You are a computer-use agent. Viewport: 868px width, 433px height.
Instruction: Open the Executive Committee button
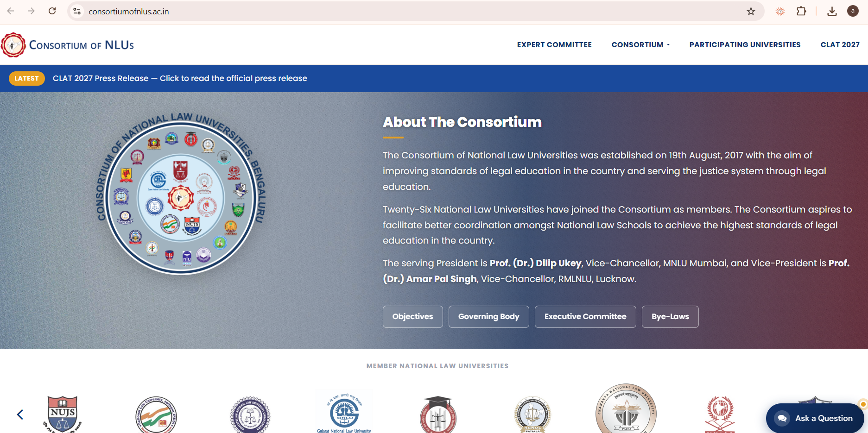click(x=585, y=317)
